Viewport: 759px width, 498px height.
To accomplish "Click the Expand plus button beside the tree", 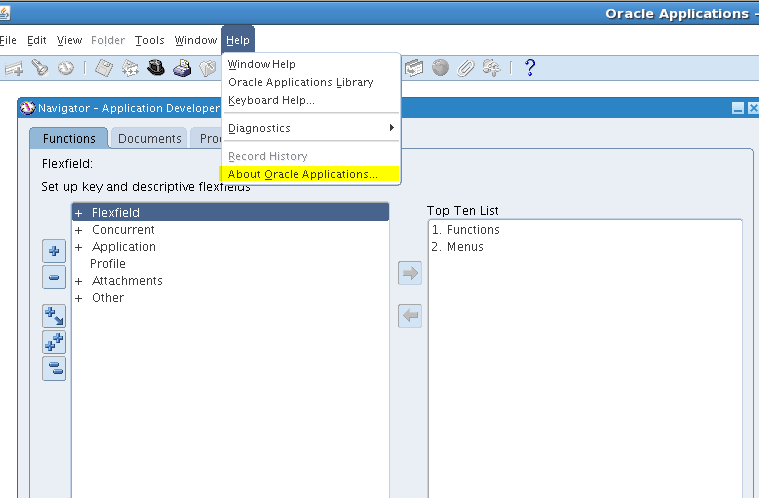I will click(x=54, y=251).
